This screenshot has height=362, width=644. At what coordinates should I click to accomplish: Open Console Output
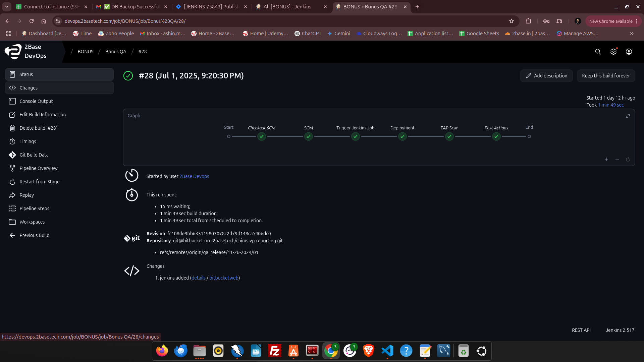tap(59, 101)
